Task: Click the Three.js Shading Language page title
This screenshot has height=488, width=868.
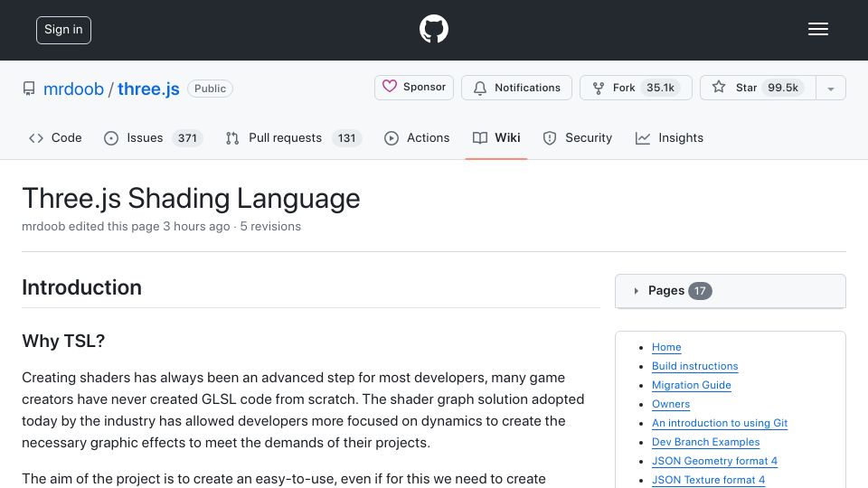Action: [x=191, y=198]
